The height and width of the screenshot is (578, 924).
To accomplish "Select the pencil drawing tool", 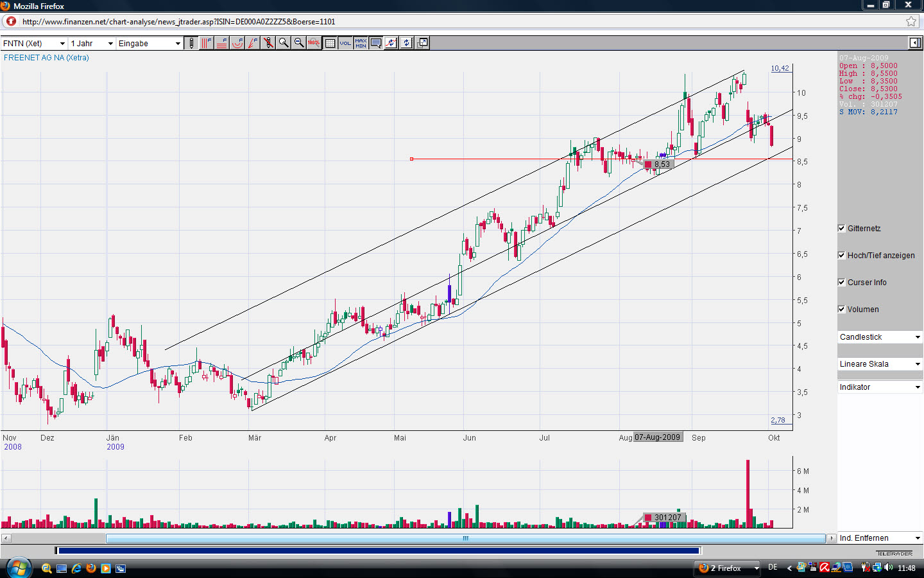I will [x=191, y=43].
